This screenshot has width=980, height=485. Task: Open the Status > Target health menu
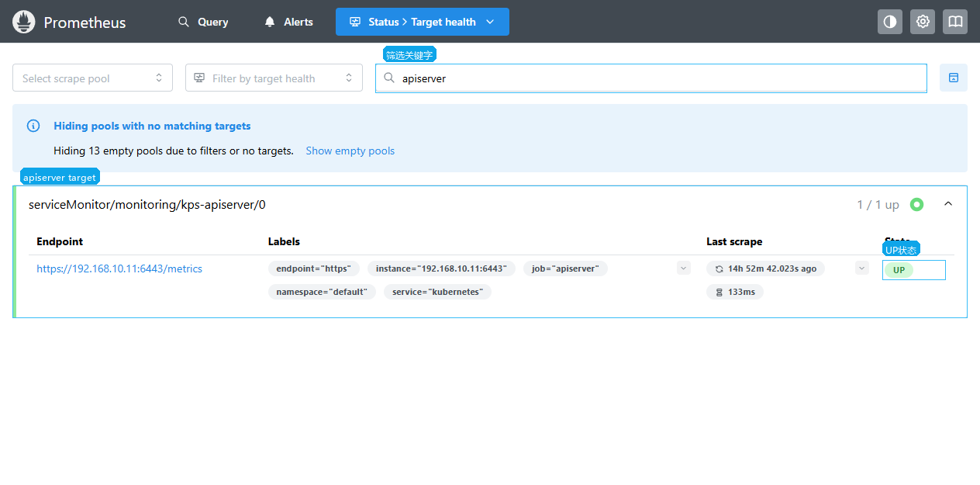tap(423, 22)
